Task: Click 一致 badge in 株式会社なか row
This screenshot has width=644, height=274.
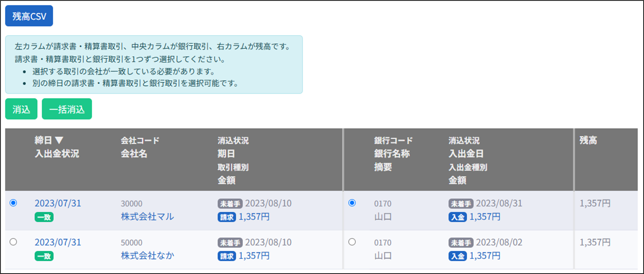Action: click(x=44, y=256)
